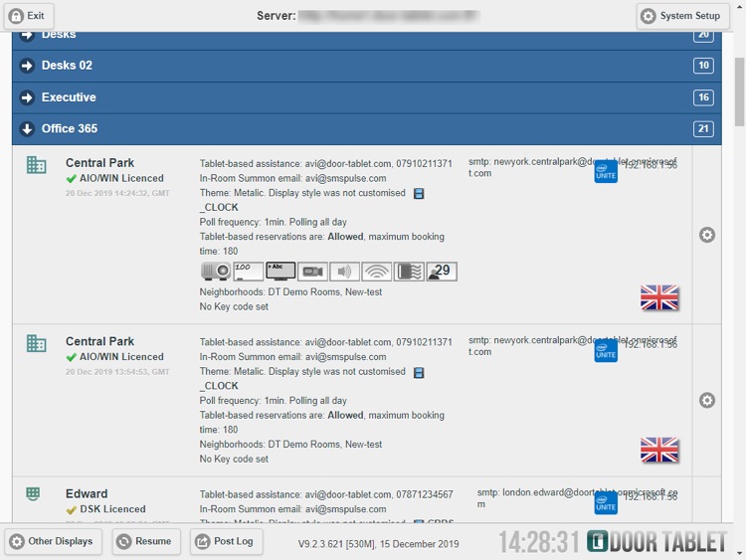Click the projector facility icon
The width and height of the screenshot is (746, 560).
(x=216, y=272)
